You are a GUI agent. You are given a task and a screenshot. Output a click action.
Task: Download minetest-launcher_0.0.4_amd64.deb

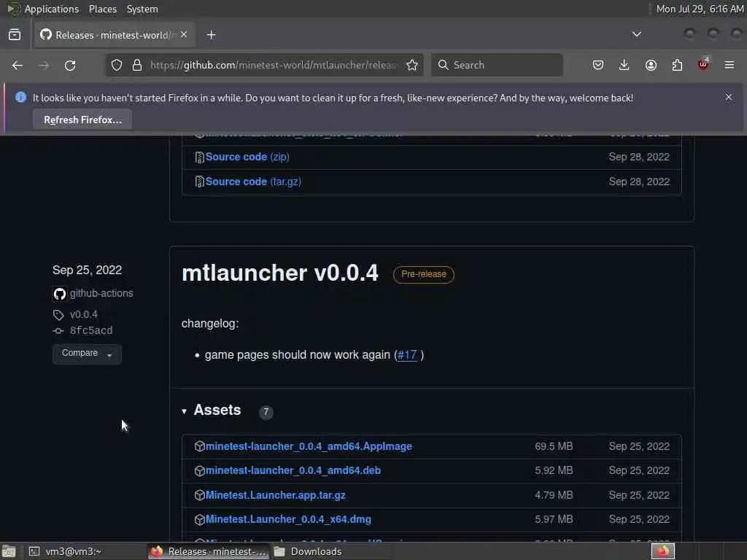click(x=293, y=470)
